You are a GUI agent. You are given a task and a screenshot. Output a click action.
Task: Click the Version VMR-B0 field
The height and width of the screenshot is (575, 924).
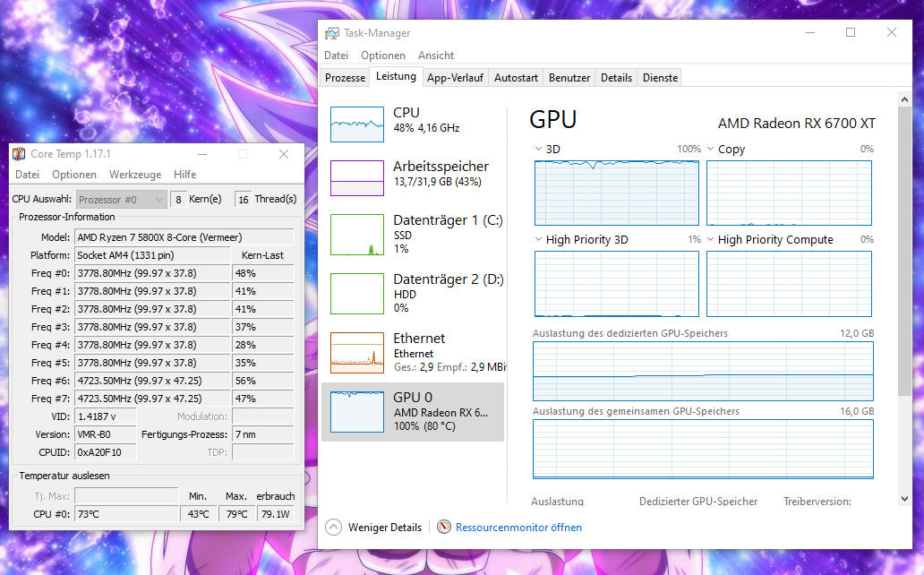click(106, 434)
